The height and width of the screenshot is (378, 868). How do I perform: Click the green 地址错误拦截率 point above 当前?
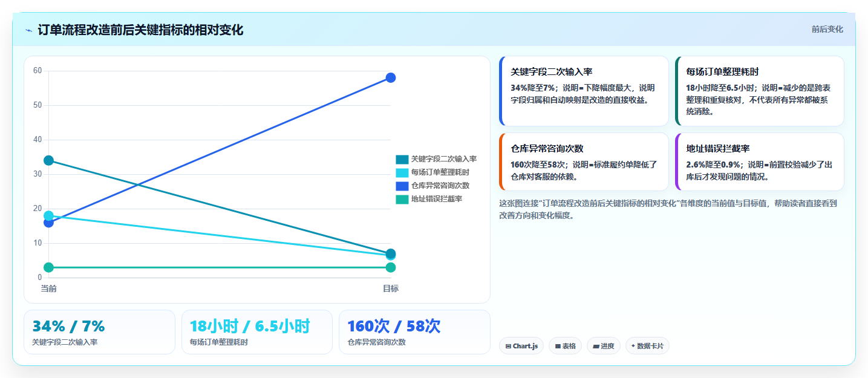pos(49,267)
